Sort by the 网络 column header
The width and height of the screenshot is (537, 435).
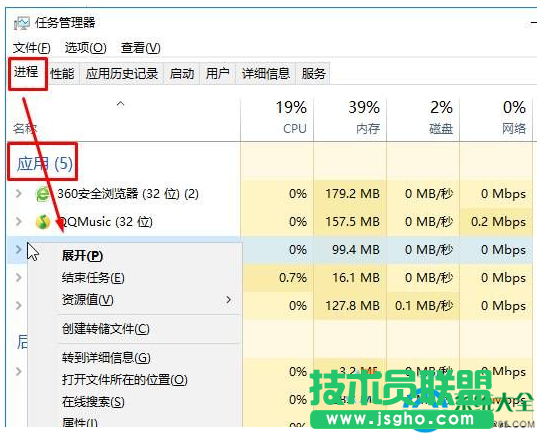point(496,118)
